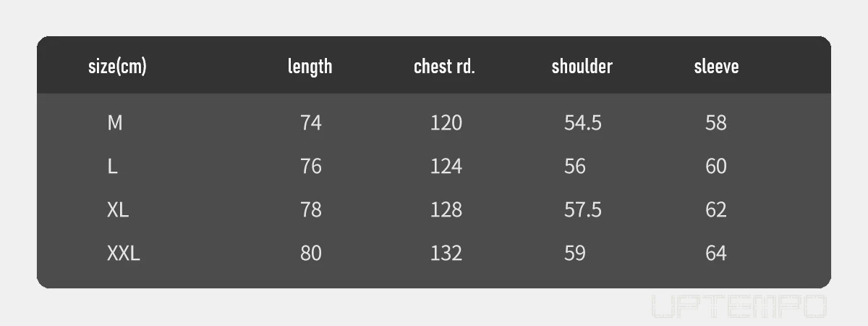Viewport: 868px width, 326px height.
Task: Click the chest rd. column header
Action: [x=444, y=67]
